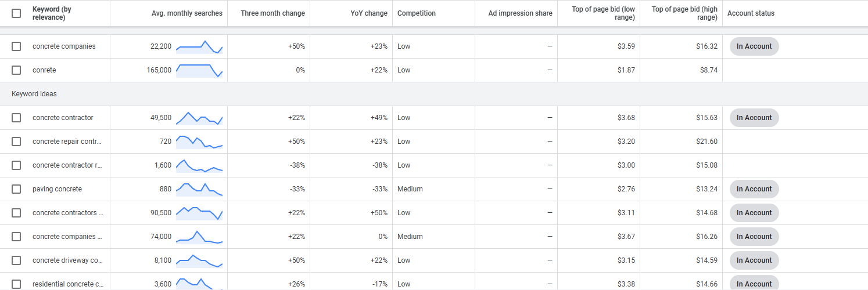Select the paving concrete row checkbox
The height and width of the screenshot is (290, 868).
[x=16, y=189]
